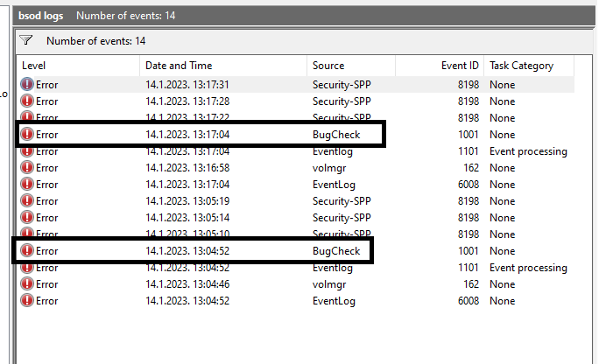Select EventLog 6008 event at 13:04:52

tap(263, 301)
